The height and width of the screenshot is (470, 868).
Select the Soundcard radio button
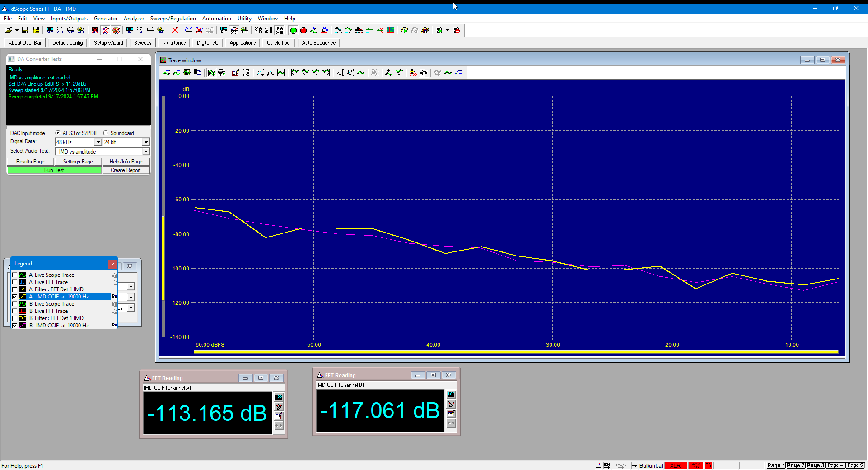(106, 133)
